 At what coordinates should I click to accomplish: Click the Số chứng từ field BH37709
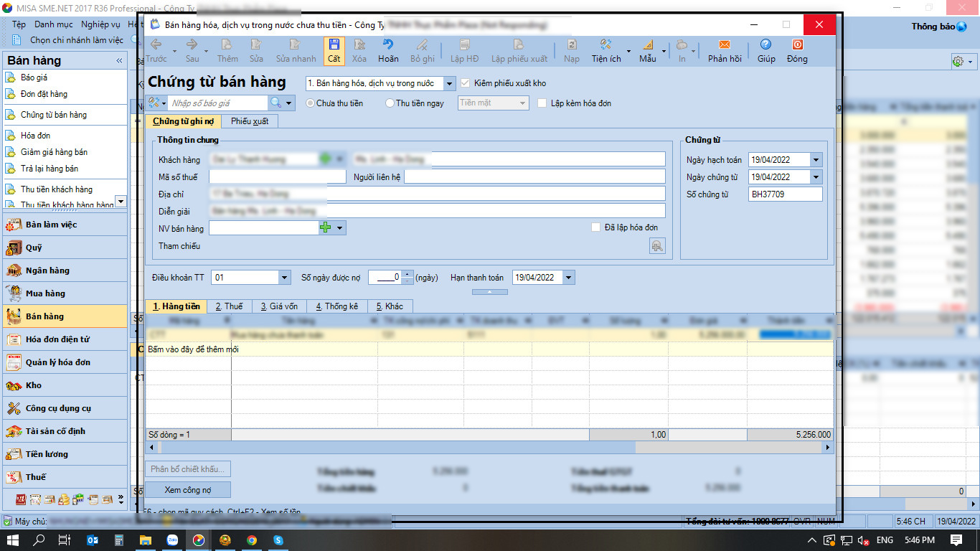[x=785, y=194]
